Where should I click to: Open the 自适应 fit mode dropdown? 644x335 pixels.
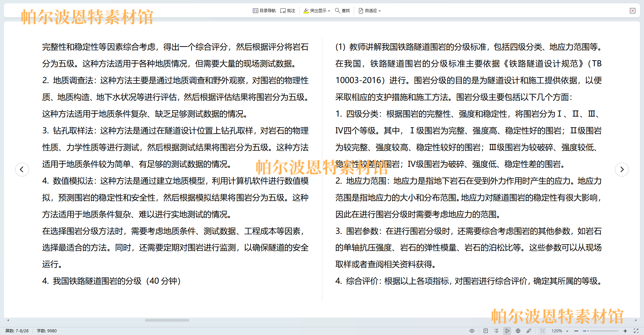(x=370, y=11)
